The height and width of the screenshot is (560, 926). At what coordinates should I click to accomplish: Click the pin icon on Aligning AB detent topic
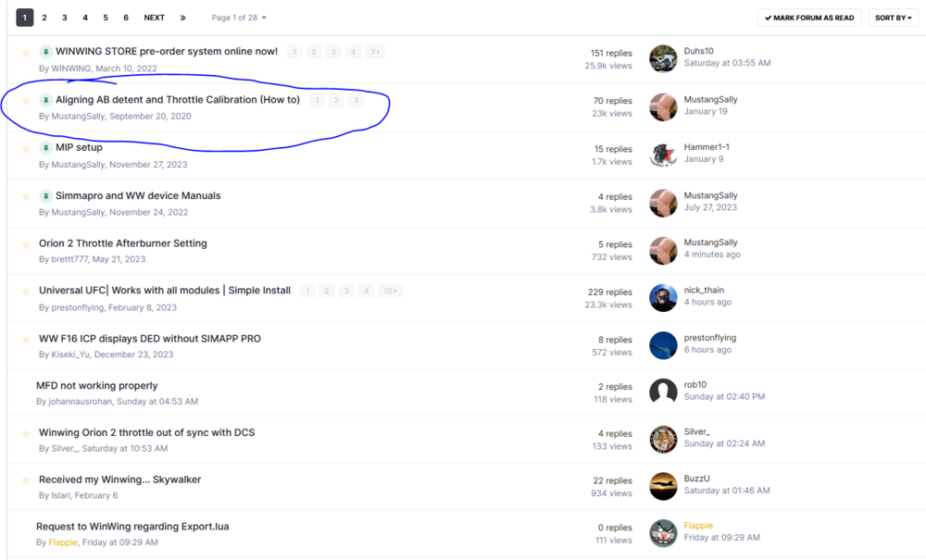pyautogui.click(x=45, y=100)
